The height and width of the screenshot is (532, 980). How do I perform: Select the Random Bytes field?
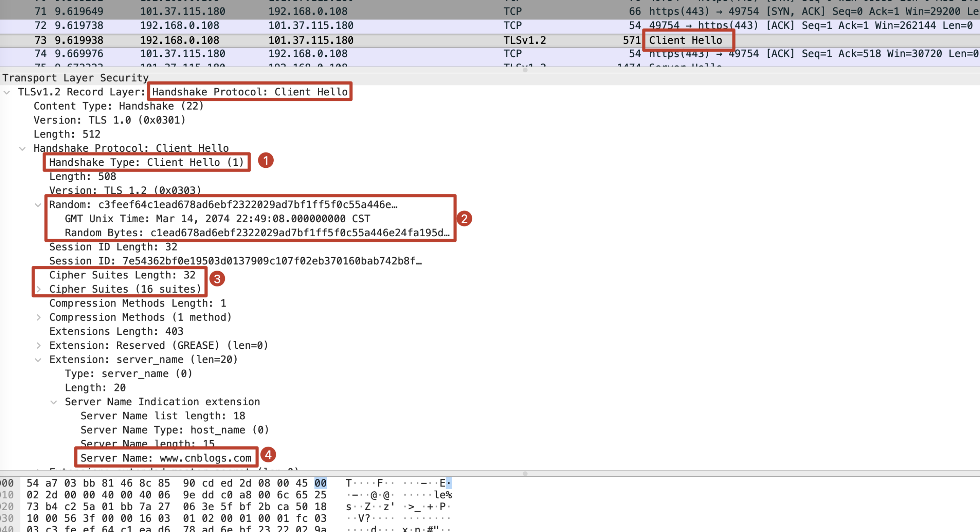[x=257, y=233]
